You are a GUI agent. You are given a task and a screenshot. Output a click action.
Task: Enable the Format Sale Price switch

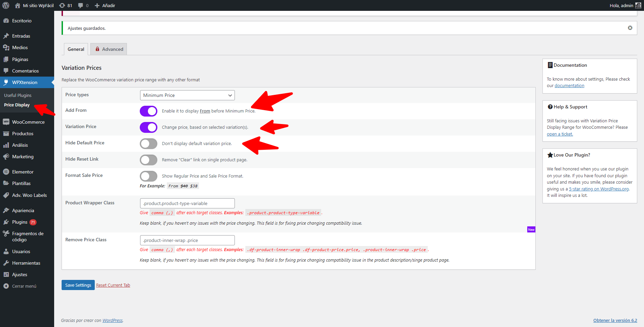[x=149, y=176]
